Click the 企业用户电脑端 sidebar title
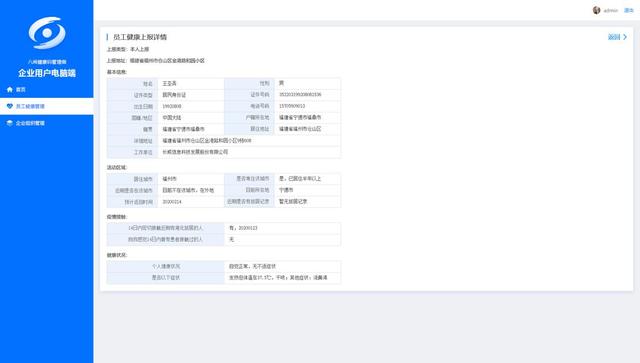The height and width of the screenshot is (363, 640). 47,73
